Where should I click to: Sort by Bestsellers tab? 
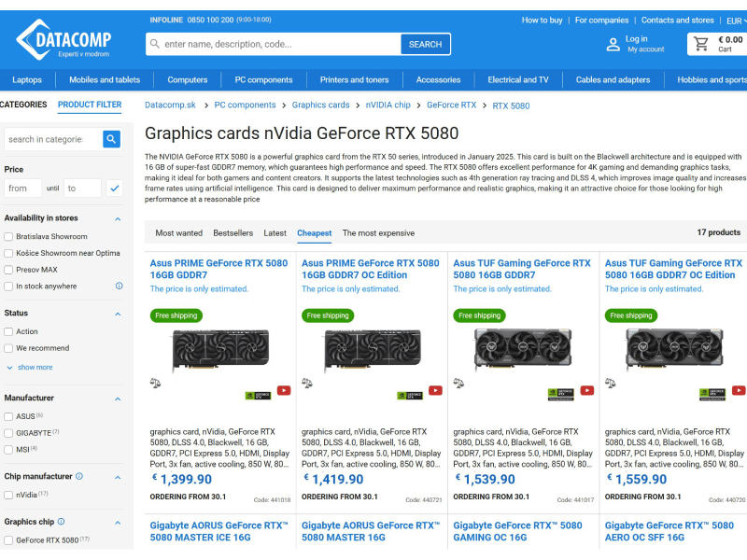(x=233, y=233)
